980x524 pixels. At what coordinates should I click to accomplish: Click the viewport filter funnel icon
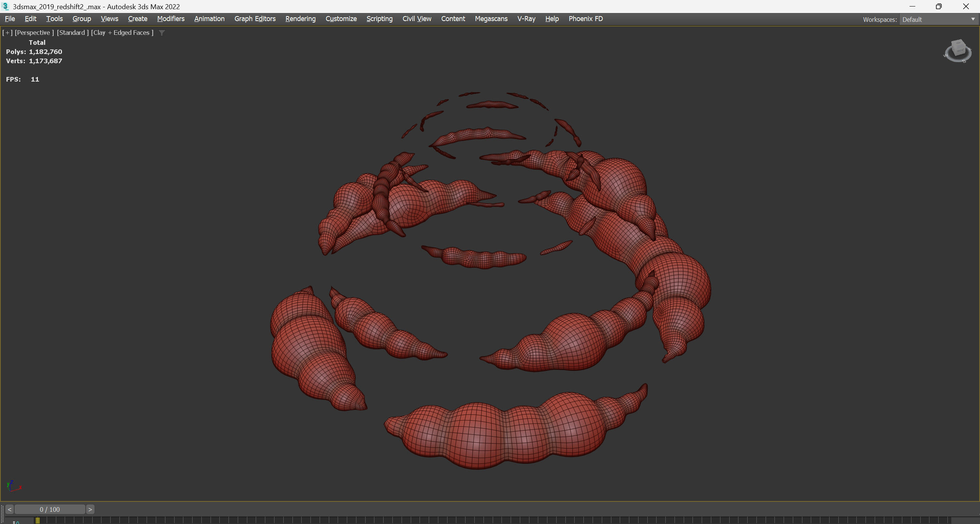[x=162, y=33]
